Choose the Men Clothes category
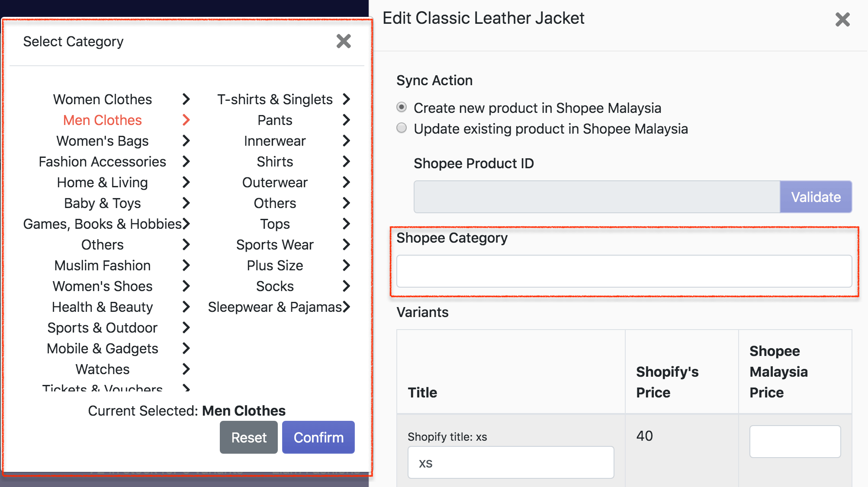Viewport: 868px width, 487px height. (x=103, y=120)
